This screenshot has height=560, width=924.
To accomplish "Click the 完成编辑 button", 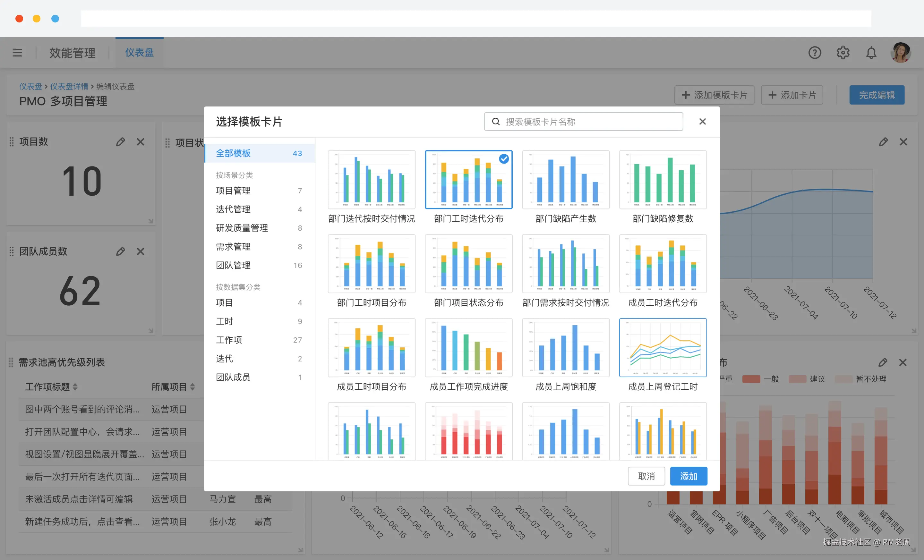I will (877, 95).
